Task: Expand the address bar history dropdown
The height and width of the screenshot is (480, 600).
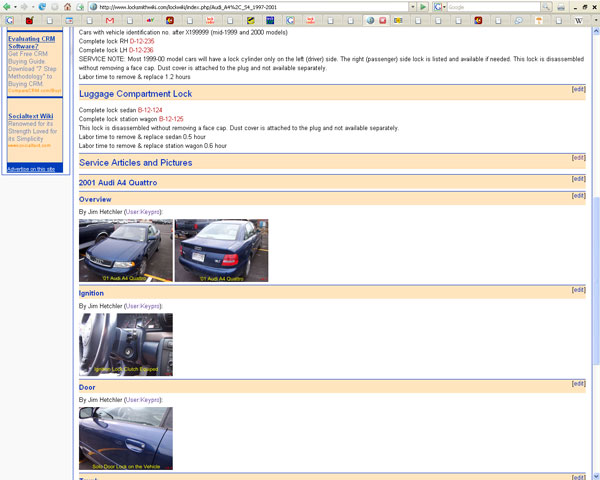Action: [411, 6]
